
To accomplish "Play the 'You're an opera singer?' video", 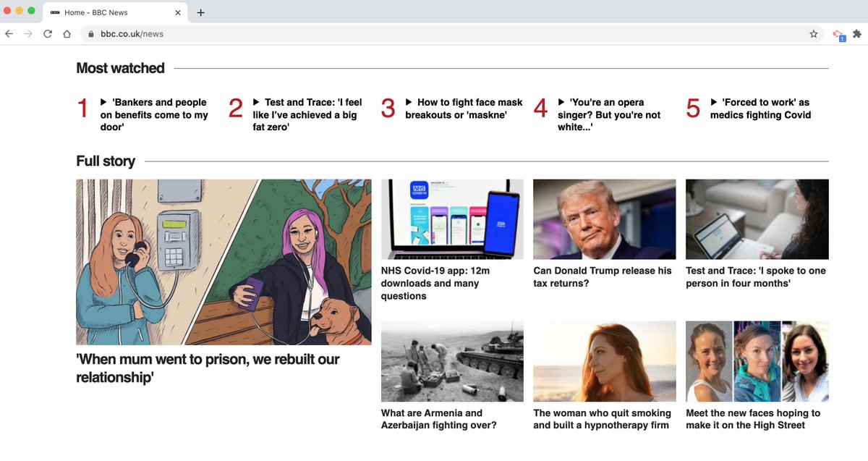I will coord(561,102).
